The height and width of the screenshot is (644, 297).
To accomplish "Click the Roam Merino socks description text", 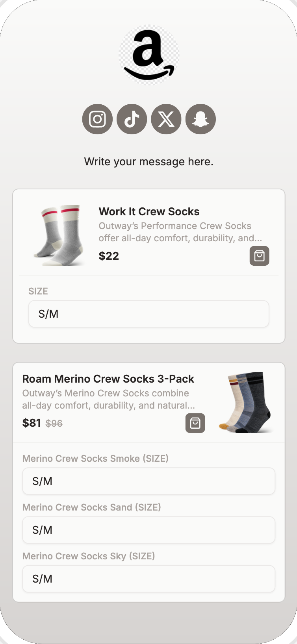I will coord(108,399).
